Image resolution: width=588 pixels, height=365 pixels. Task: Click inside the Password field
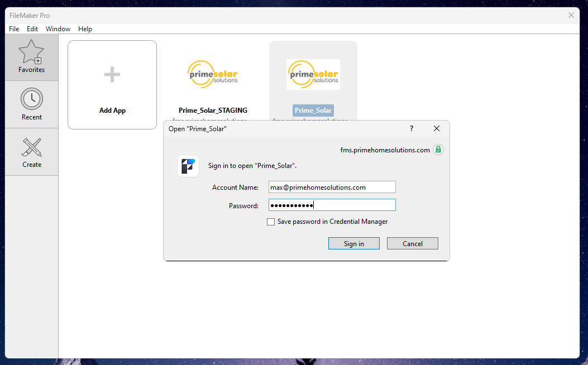(332, 205)
